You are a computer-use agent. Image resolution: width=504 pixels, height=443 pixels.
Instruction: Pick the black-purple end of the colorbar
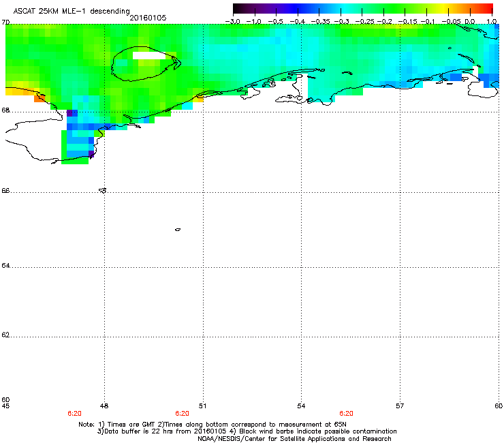pos(240,8)
